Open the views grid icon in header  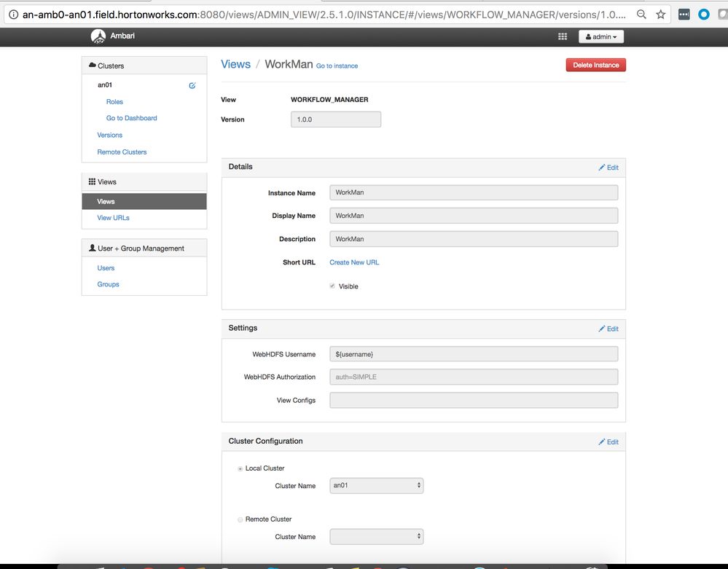(563, 36)
